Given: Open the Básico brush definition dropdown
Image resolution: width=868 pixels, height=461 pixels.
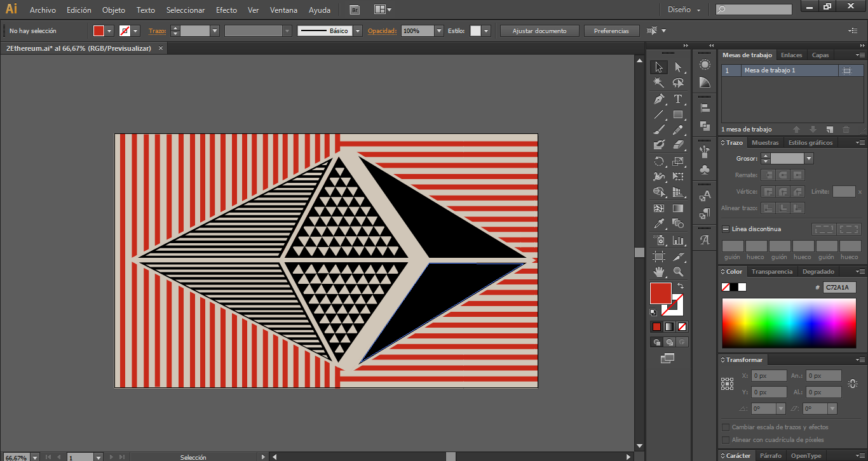Looking at the screenshot, I should coord(358,30).
